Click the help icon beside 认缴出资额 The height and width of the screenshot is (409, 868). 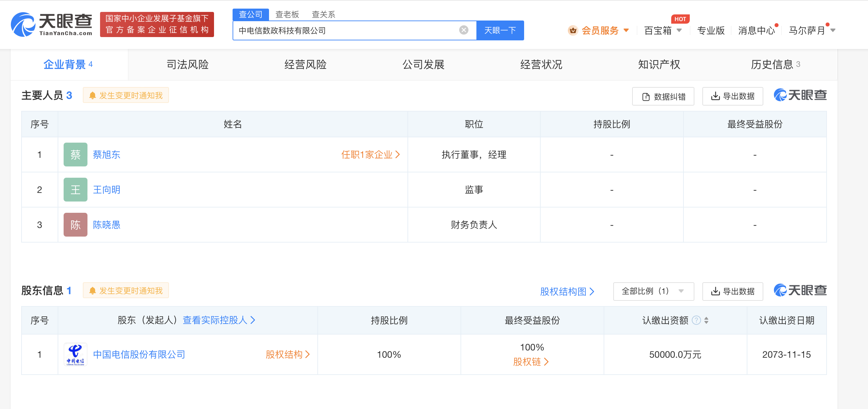[696, 320]
